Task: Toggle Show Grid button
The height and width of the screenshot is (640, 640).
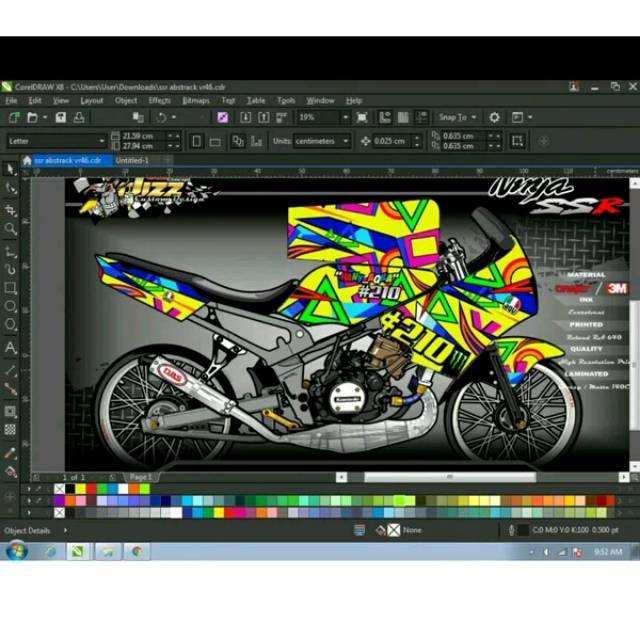Action: point(403,118)
